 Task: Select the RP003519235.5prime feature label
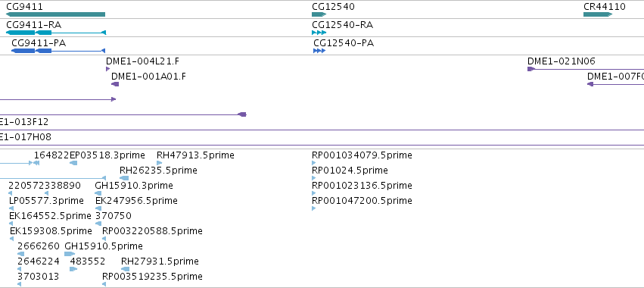152,276
